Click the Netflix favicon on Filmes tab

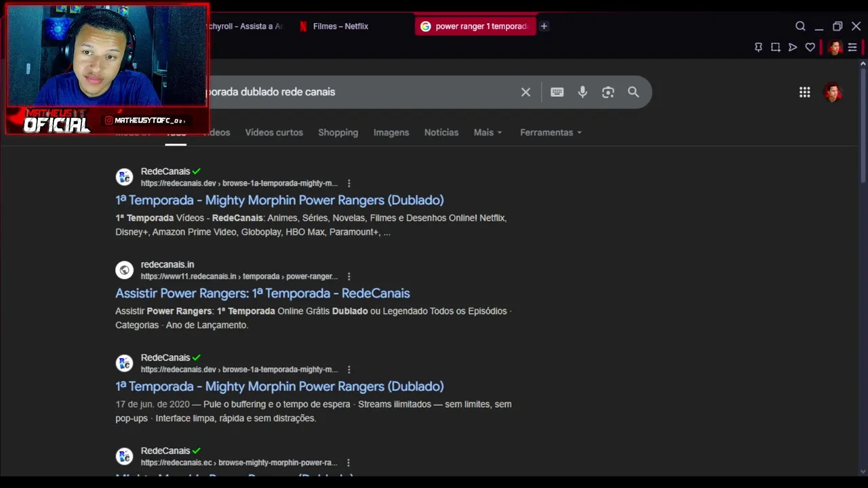pos(303,26)
